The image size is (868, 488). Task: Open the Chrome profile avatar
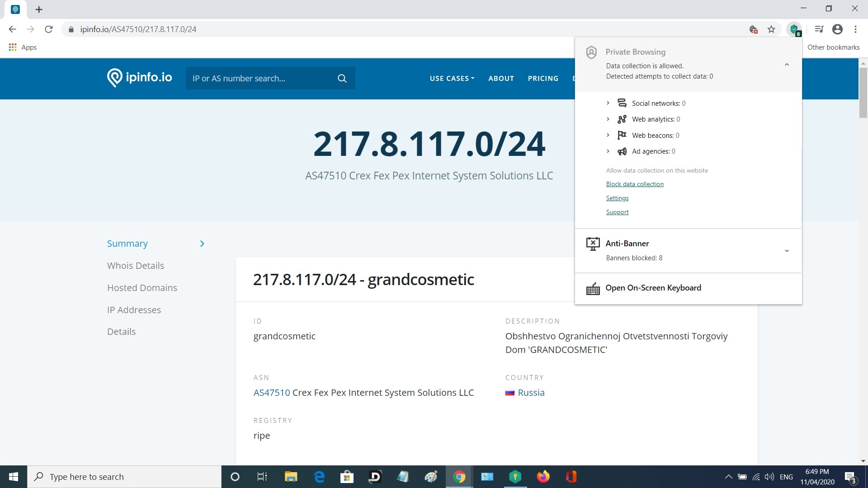tap(837, 29)
